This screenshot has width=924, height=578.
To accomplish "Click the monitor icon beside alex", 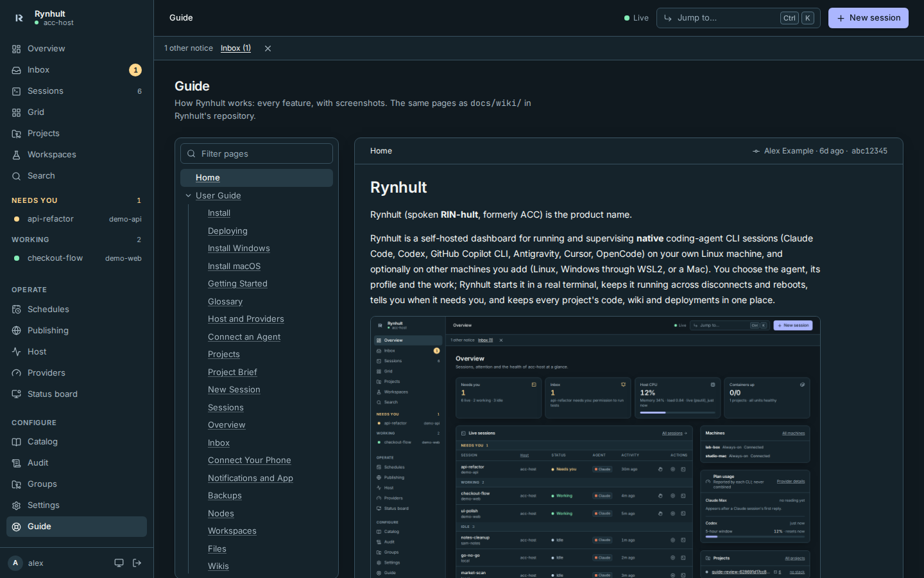I will [119, 563].
